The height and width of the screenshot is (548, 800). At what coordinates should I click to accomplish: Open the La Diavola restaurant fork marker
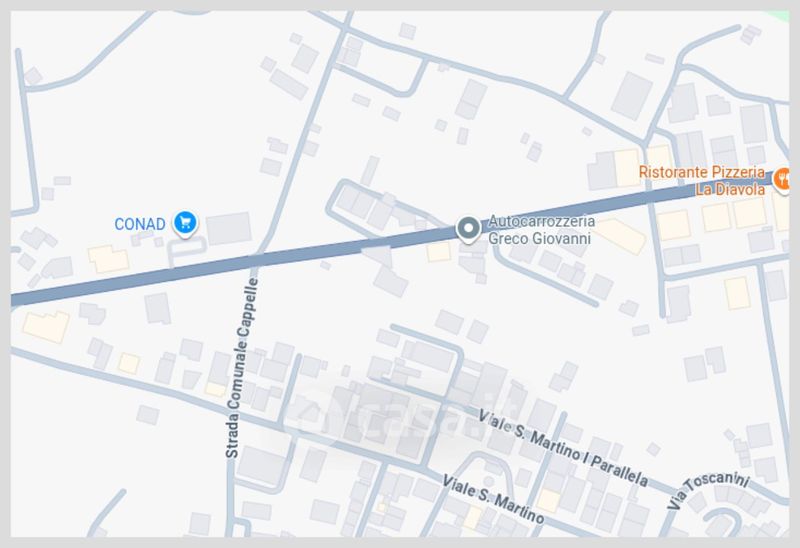point(781,180)
